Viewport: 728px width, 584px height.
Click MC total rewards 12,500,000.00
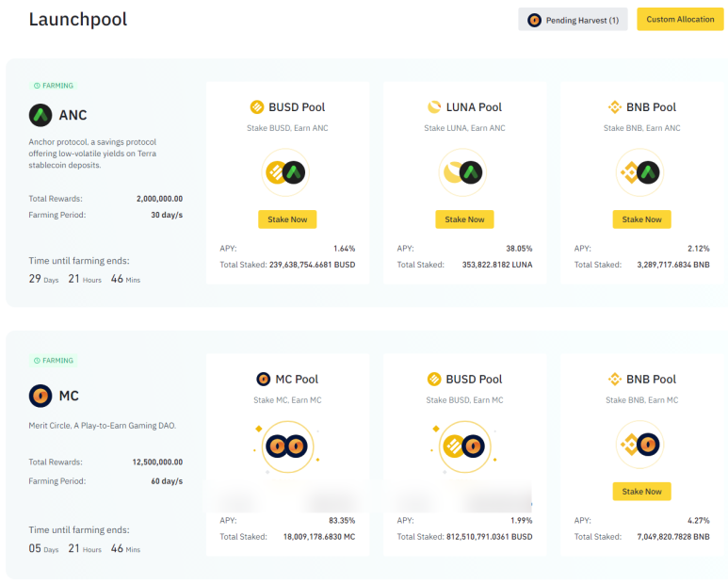coord(157,462)
